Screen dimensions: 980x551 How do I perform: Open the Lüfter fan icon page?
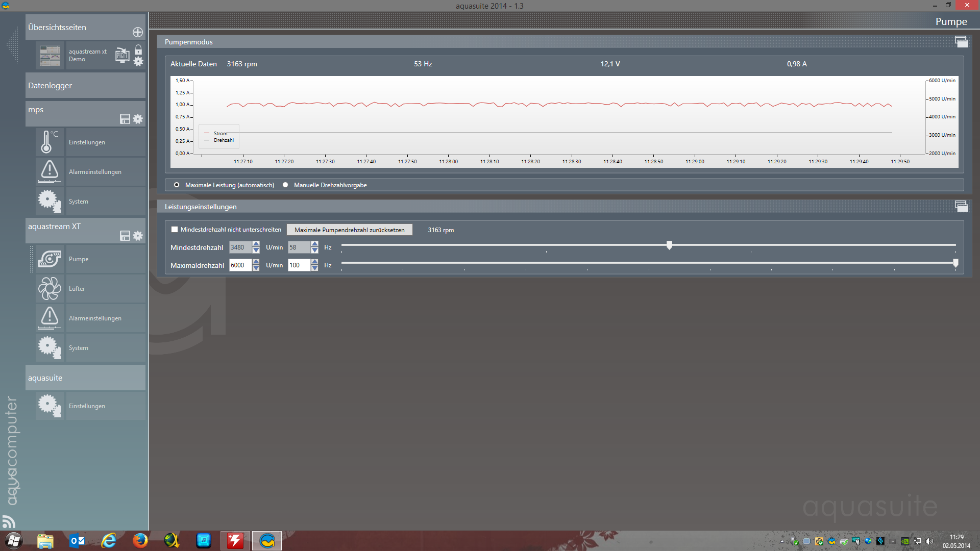(50, 289)
